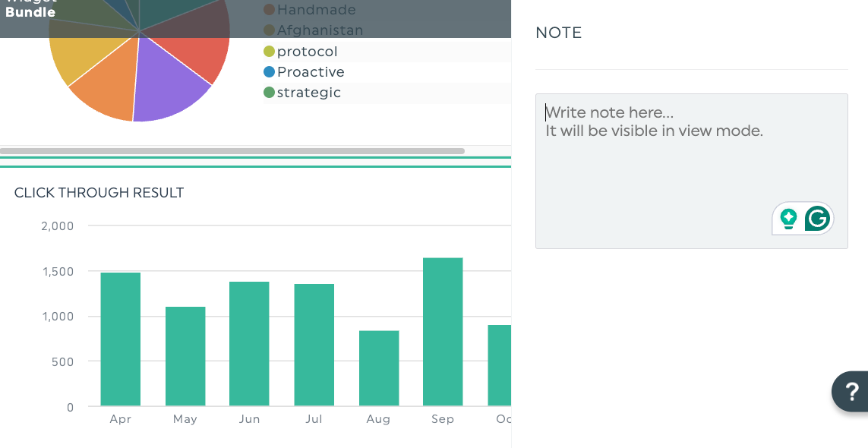Hide the Proactive series via its legend entry
Image resolution: width=868 pixels, height=448 pixels.
tap(311, 72)
